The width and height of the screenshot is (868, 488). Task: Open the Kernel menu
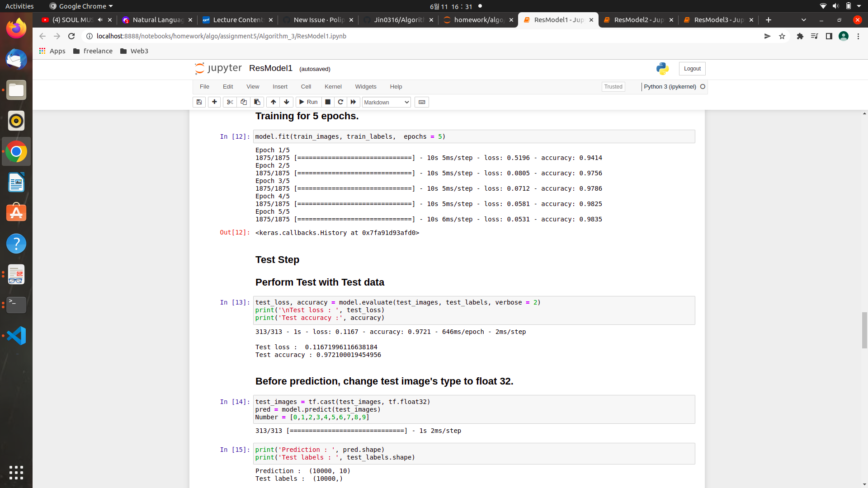pos(333,87)
